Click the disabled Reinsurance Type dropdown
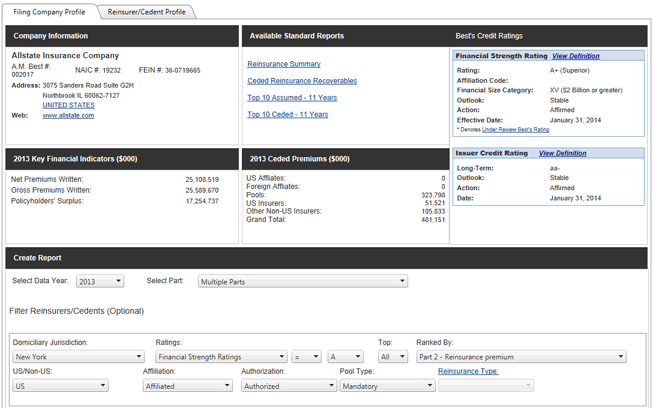This screenshot has height=408, width=653. (486, 386)
